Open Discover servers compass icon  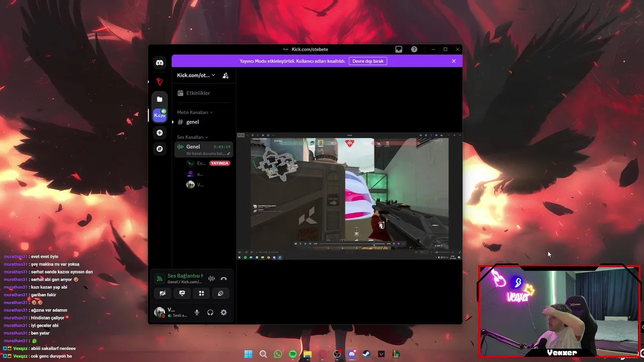(x=159, y=149)
